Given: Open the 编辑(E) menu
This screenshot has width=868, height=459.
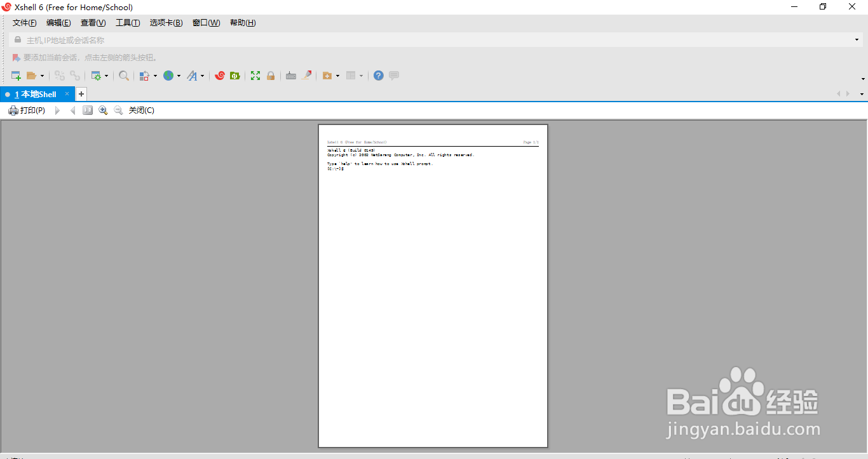Looking at the screenshot, I should (58, 23).
